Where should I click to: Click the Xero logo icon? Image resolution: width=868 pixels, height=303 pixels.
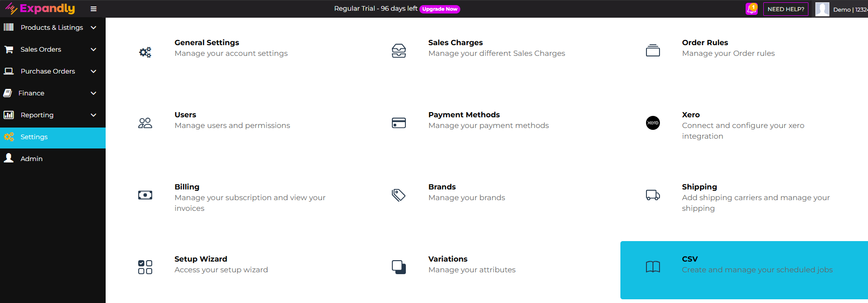(653, 123)
